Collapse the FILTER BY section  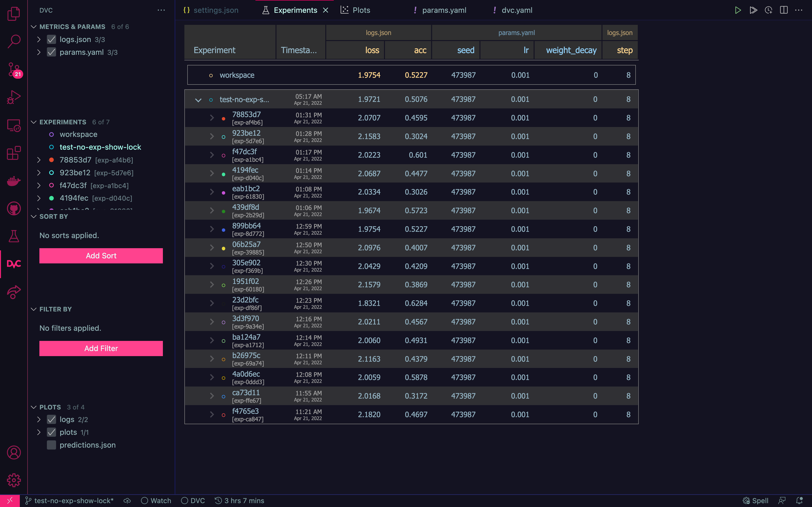(x=34, y=309)
